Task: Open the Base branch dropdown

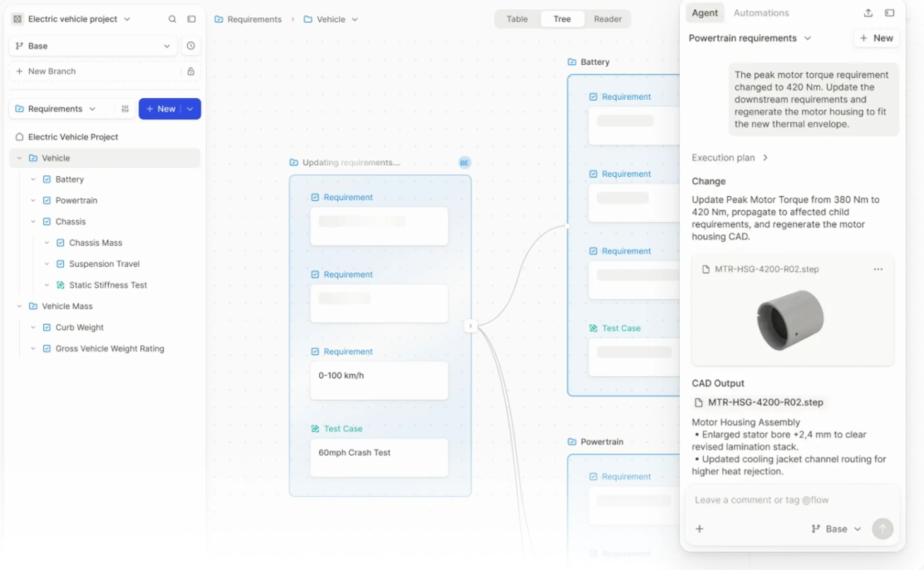Action: 167,46
